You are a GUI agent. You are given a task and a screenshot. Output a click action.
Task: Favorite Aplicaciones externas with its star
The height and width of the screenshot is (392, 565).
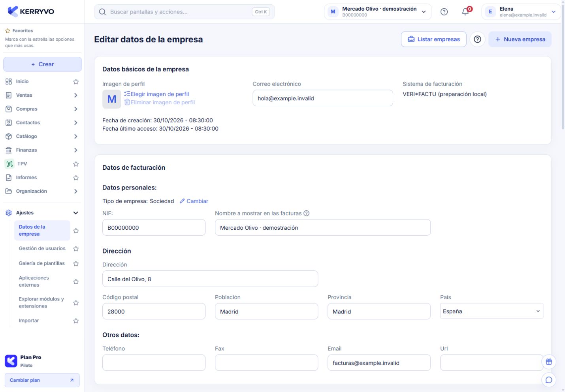76,281
